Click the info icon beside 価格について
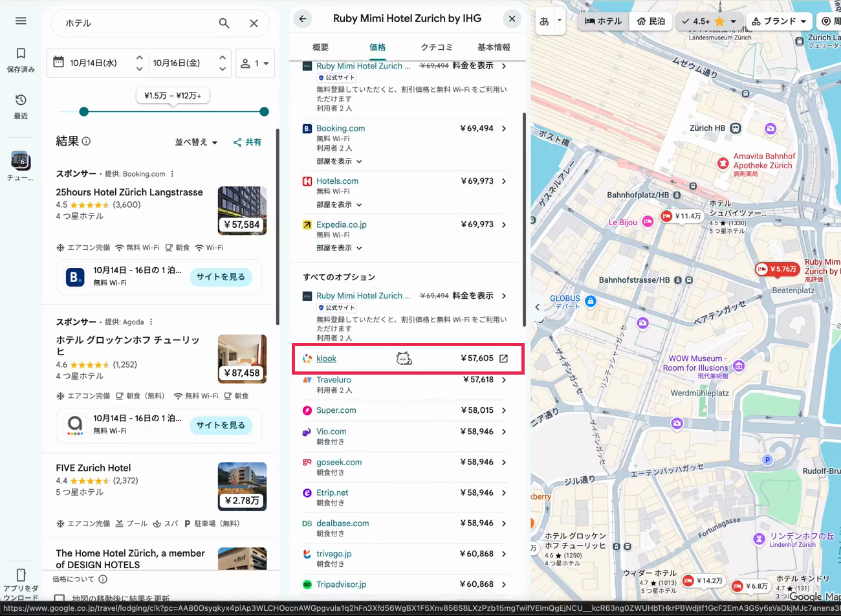The height and width of the screenshot is (616, 841). tap(103, 579)
